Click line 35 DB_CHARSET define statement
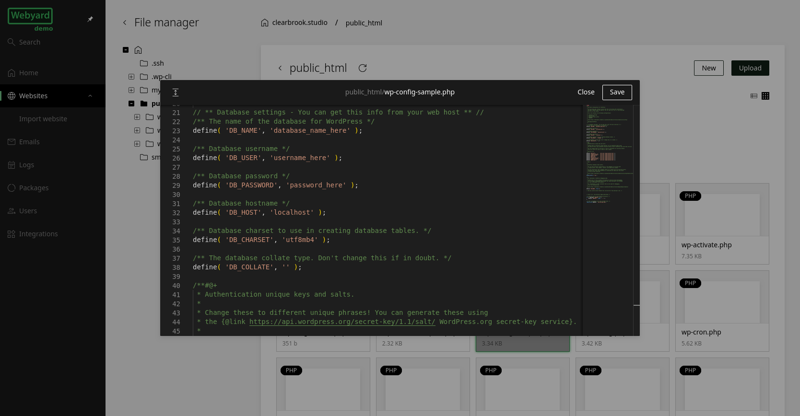The width and height of the screenshot is (800, 416). pos(261,240)
